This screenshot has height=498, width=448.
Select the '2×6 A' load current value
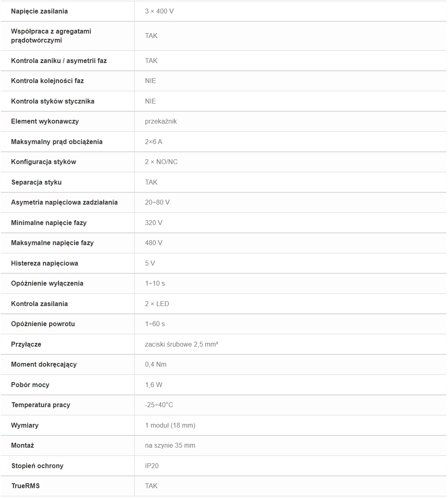(x=153, y=142)
